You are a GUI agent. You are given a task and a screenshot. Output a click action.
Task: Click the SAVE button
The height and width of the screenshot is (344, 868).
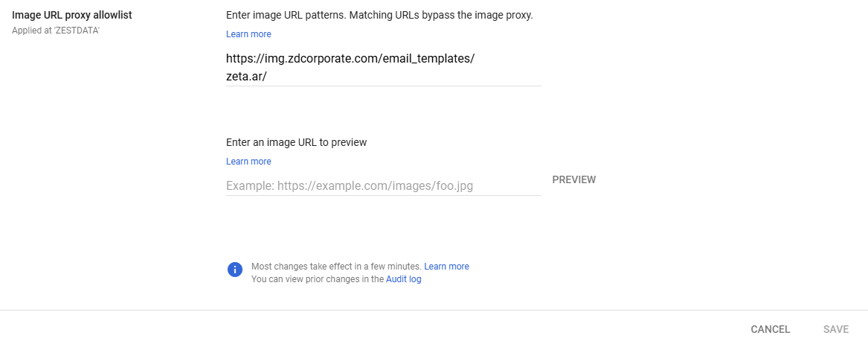coord(836,329)
